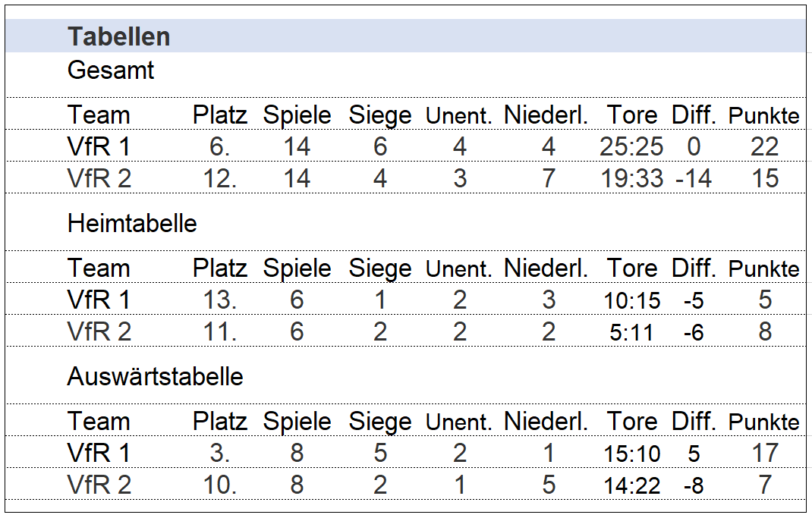812x518 pixels.
Task: Select the Auswärtstabelle section label
Action: coord(155,376)
